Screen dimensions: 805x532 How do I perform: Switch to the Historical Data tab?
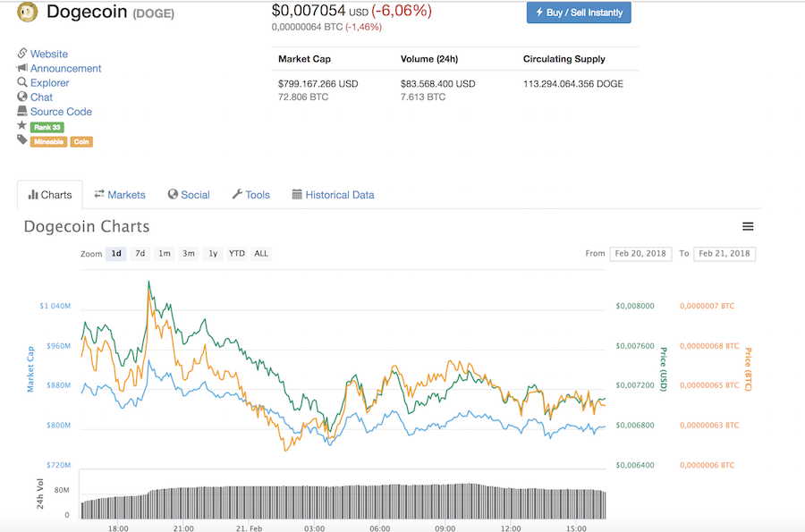[334, 195]
